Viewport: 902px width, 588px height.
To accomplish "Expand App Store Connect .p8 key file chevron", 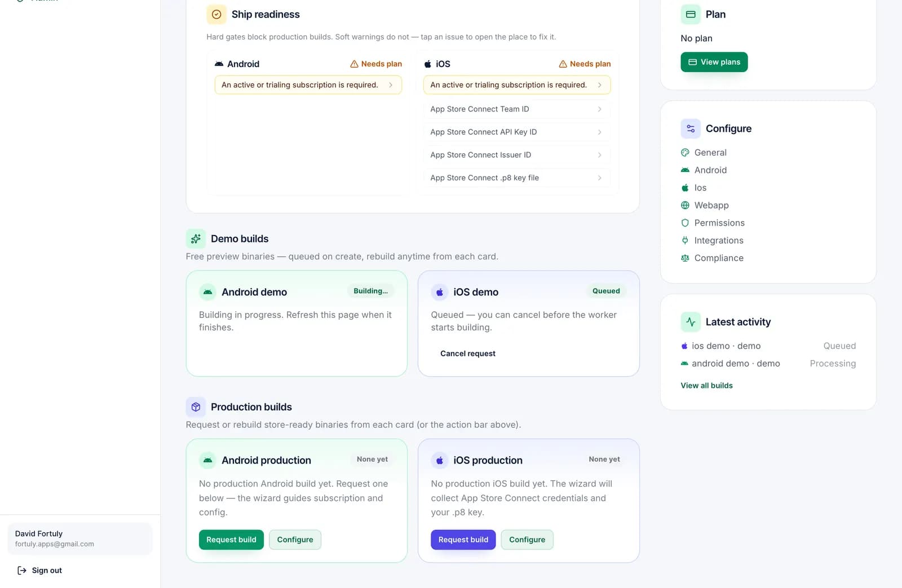I will (x=599, y=178).
